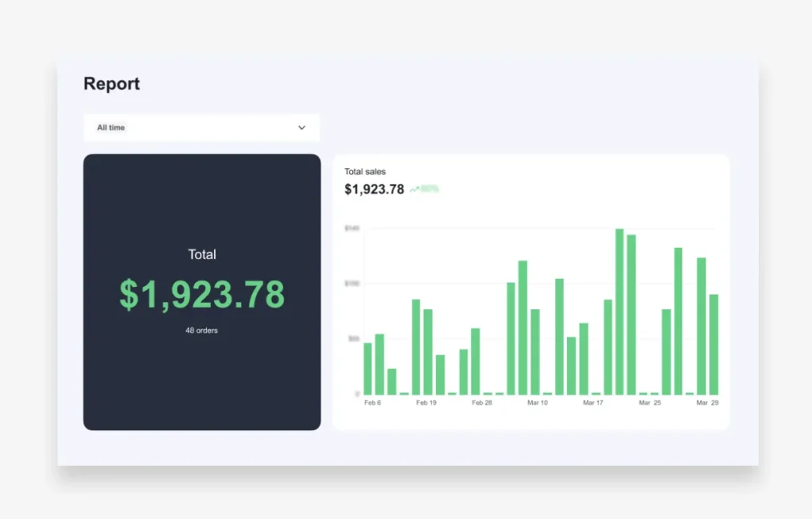This screenshot has height=519, width=812.
Task: Click the Feb 19 date axis label
Action: click(427, 403)
